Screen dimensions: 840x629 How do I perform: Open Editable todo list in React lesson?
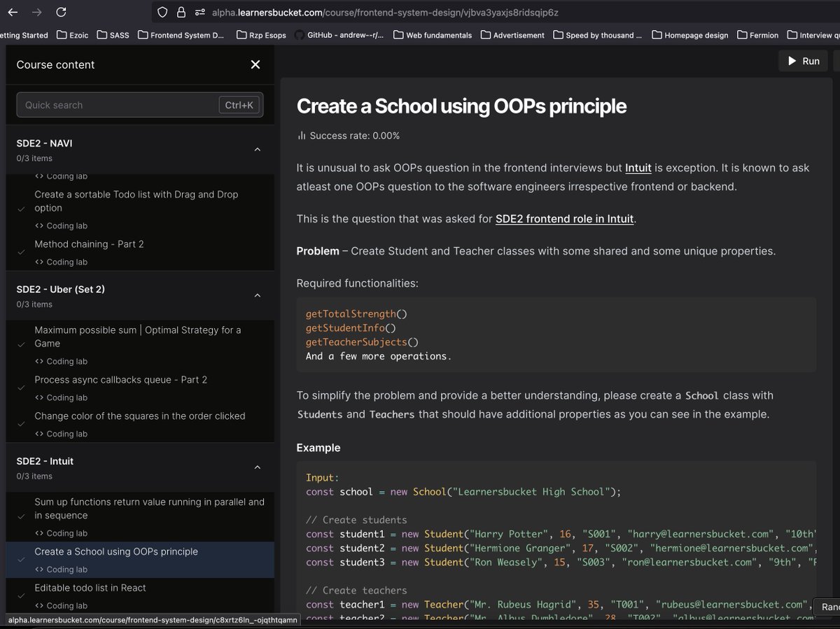coord(90,588)
